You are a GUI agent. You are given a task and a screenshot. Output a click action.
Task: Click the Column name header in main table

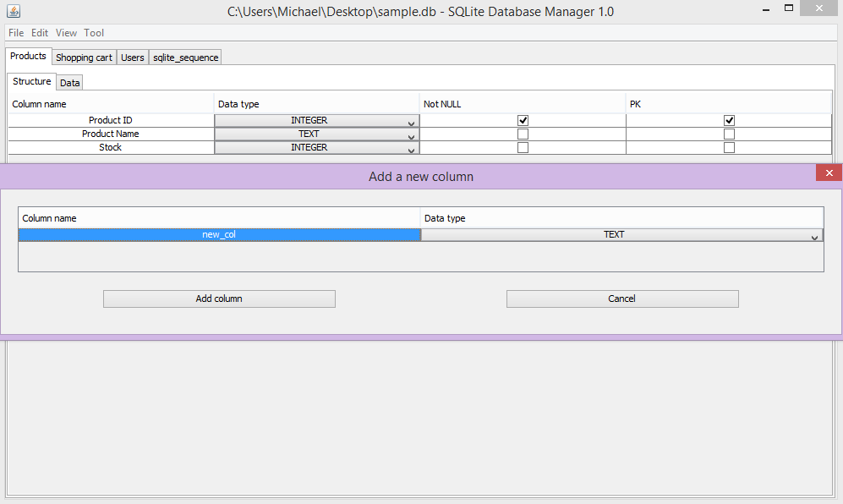click(111, 104)
